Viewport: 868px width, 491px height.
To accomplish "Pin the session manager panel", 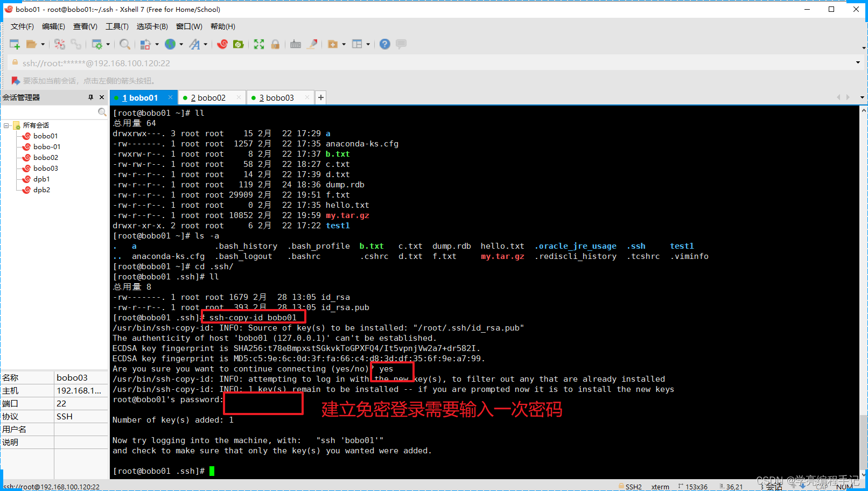I will coord(90,97).
